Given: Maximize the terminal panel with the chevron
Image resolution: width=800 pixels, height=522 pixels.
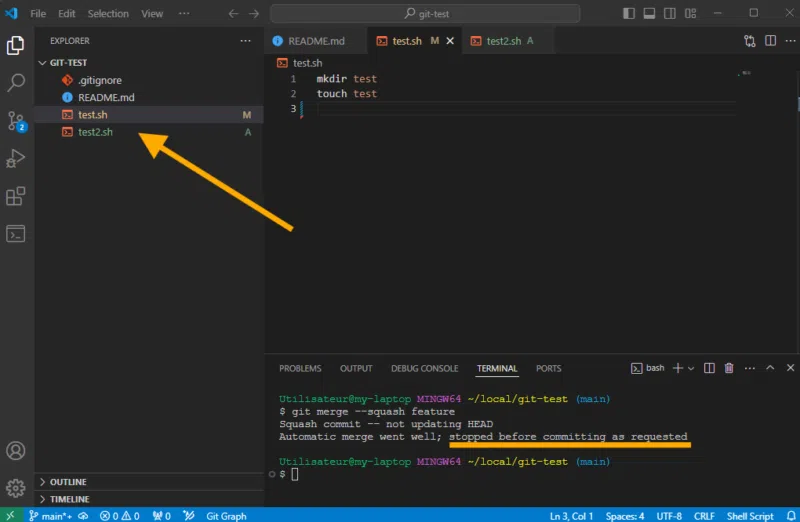Looking at the screenshot, I should pos(770,368).
